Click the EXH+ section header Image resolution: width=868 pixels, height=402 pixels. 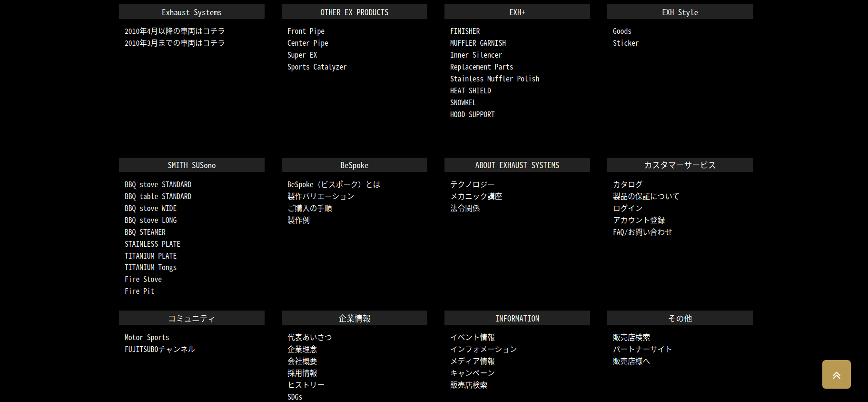pos(517,12)
